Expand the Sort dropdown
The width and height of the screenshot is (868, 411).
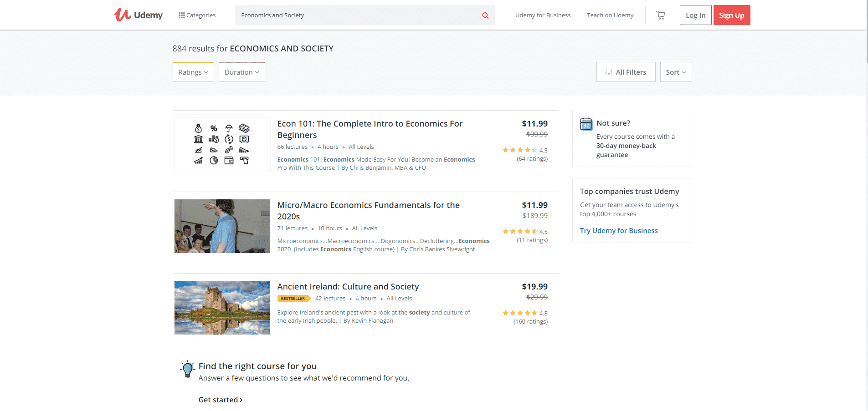click(x=676, y=72)
